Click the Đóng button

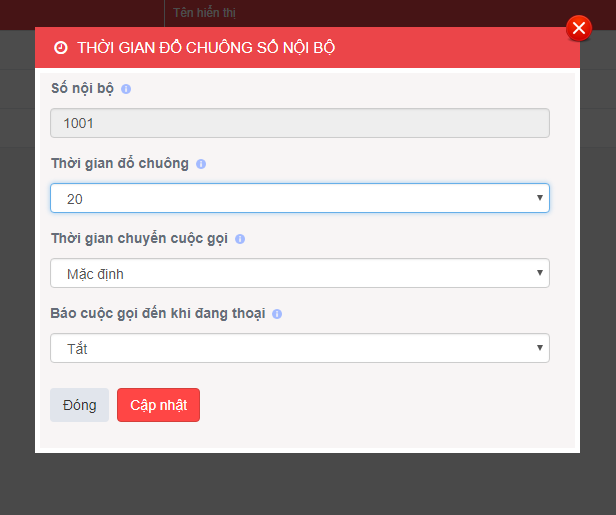tap(79, 405)
